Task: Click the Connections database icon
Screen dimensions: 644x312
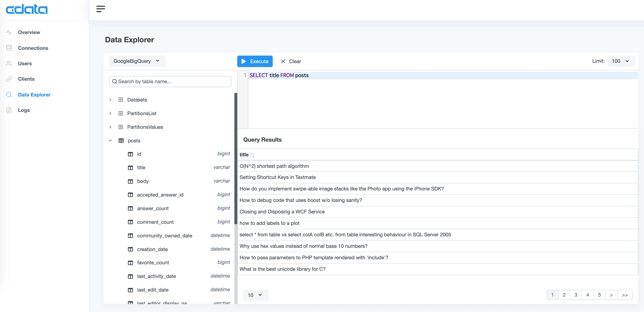Action: pyautogui.click(x=9, y=48)
